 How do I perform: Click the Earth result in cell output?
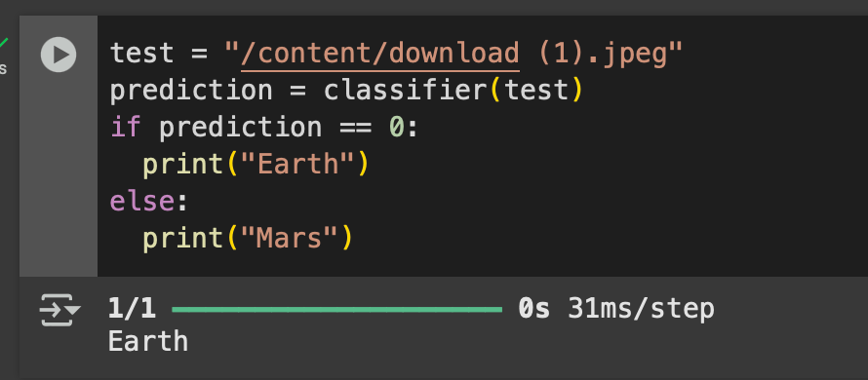point(148,341)
